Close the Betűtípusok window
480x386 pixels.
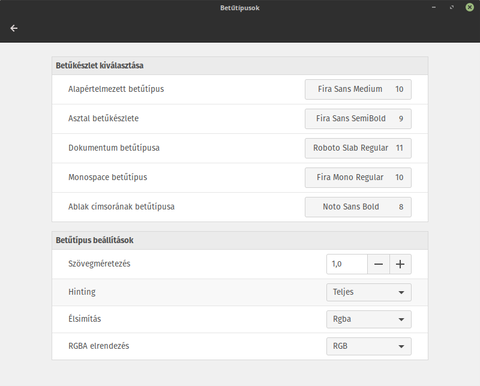[x=470, y=7]
